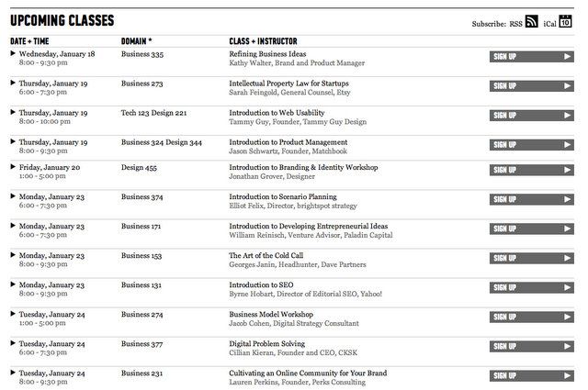Sign up for Digital Problem Solving
Viewport: 588px width, 390px height.
tap(532, 346)
